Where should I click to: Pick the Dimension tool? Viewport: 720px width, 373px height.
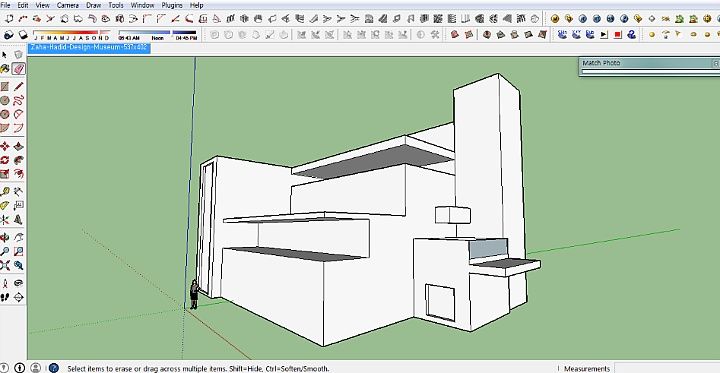pyautogui.click(x=18, y=192)
